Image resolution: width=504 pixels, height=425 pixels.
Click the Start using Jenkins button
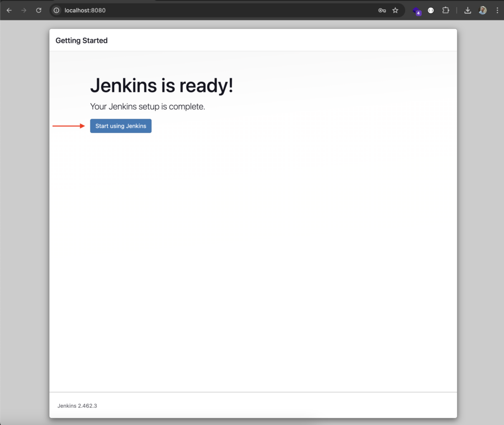click(121, 126)
